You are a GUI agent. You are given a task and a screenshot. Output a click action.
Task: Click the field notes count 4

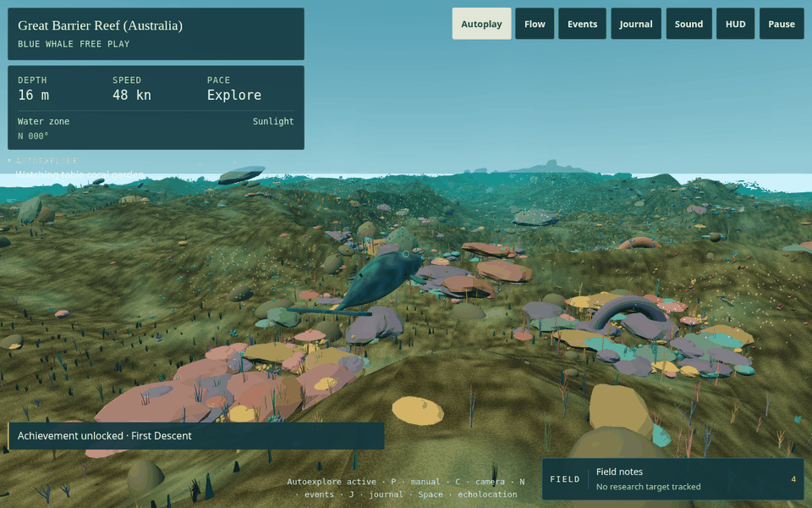793,479
